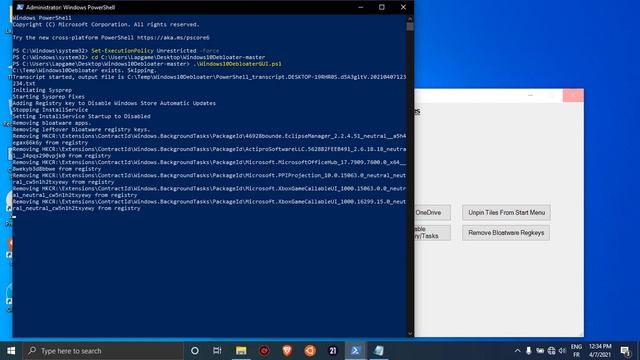Open the app with the 21 icon
Screen dimensions: 640x360
[x=333, y=351]
